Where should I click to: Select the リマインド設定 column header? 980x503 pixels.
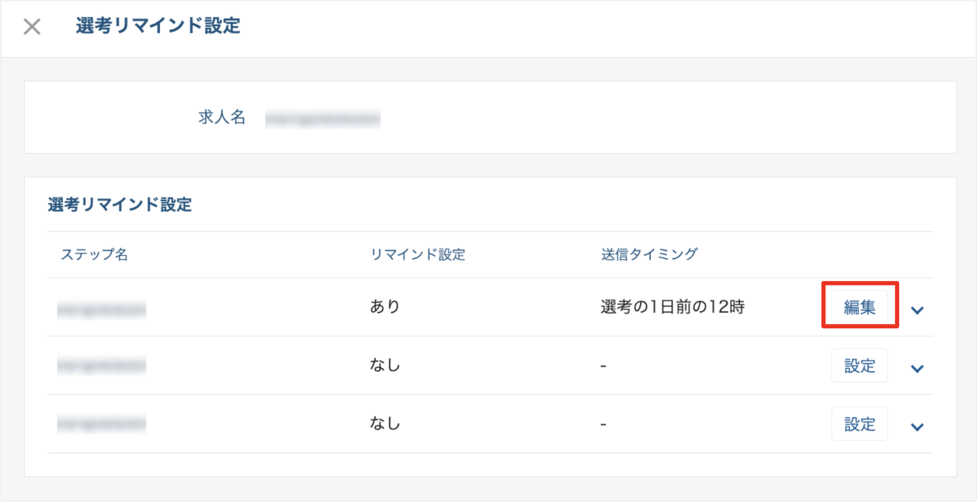418,254
